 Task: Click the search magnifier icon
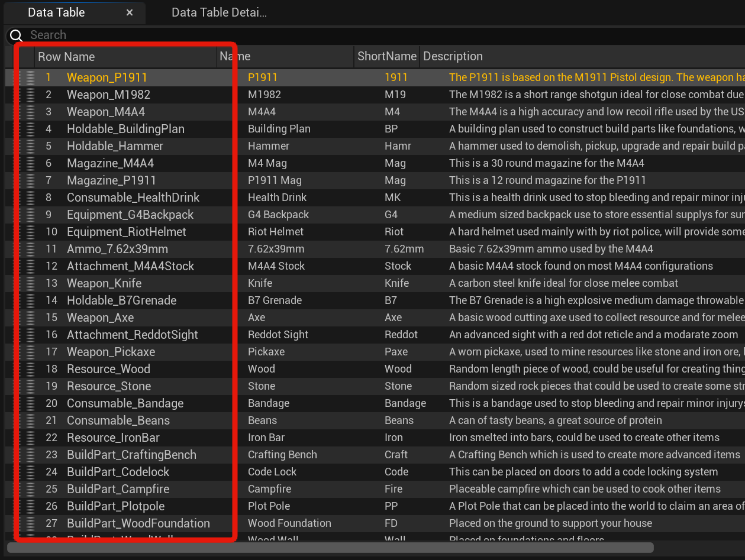(x=16, y=35)
